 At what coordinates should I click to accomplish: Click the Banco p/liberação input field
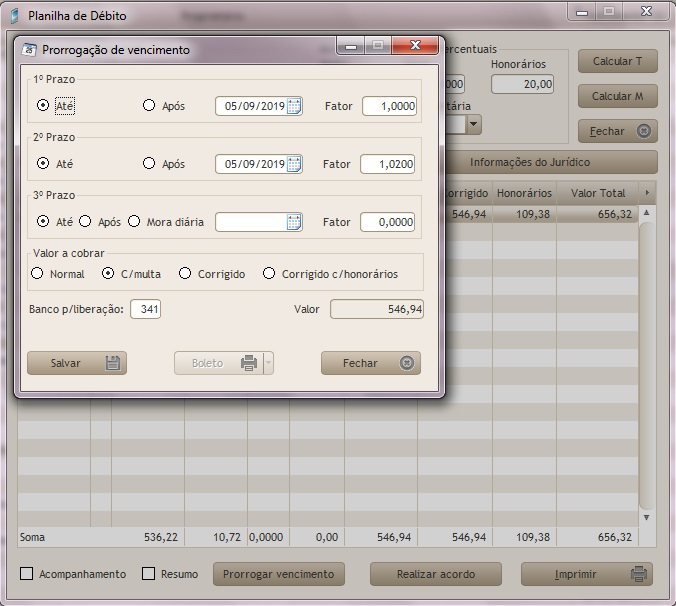pyautogui.click(x=145, y=309)
